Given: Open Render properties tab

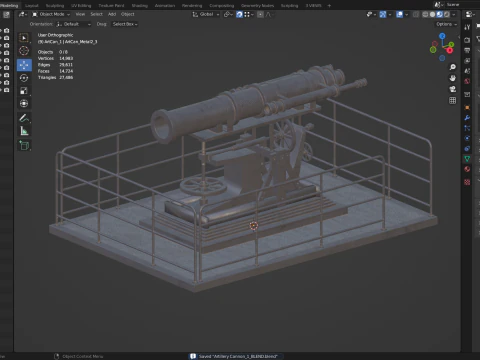Looking at the screenshot, I should [467, 40].
